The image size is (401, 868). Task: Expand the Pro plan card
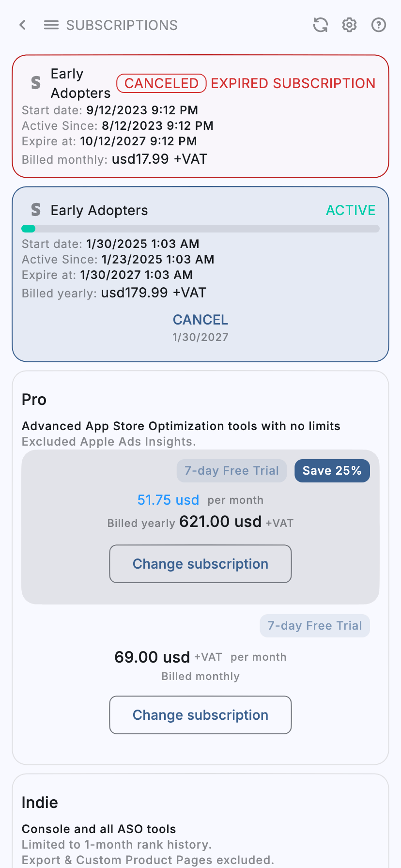coord(34,399)
